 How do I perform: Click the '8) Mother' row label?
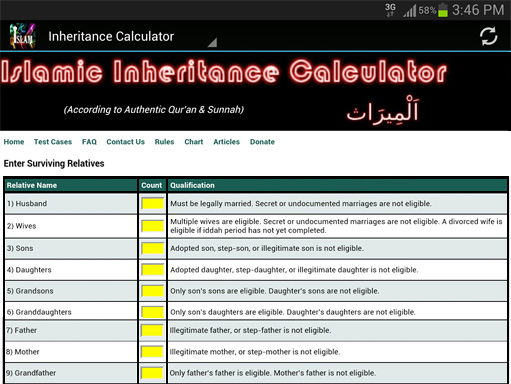point(23,352)
